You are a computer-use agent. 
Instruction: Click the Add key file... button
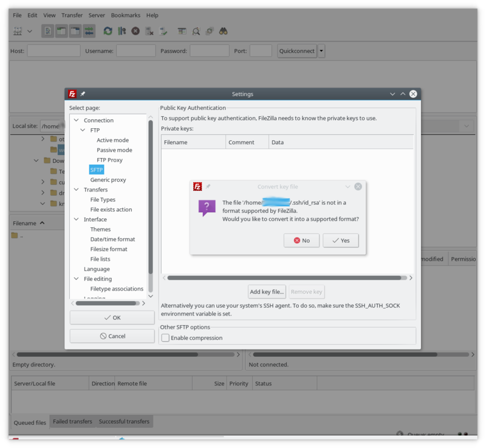click(267, 292)
